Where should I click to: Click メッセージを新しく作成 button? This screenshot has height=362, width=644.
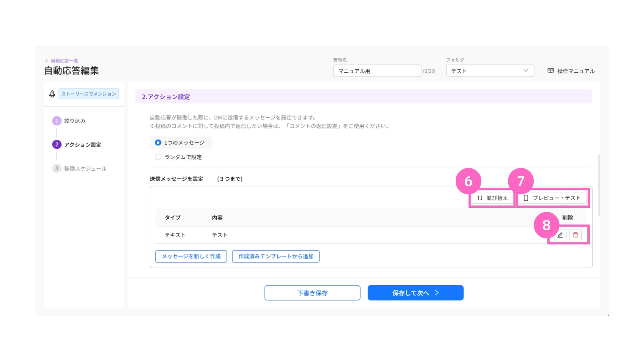191,256
